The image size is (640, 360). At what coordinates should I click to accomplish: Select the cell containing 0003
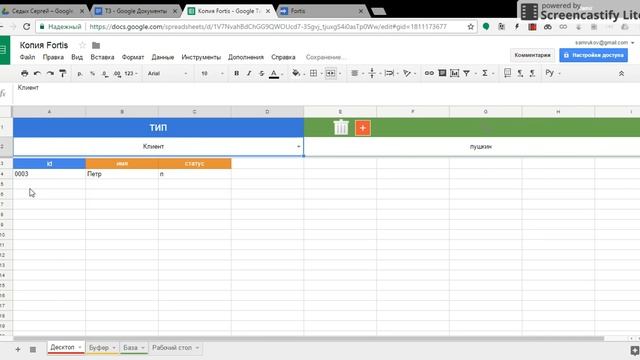[49, 174]
